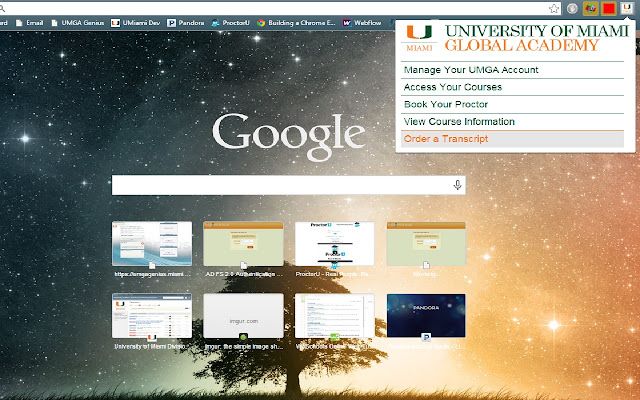Click the Google logo
Image resolution: width=640 pixels, height=400 pixels.
[289, 136]
